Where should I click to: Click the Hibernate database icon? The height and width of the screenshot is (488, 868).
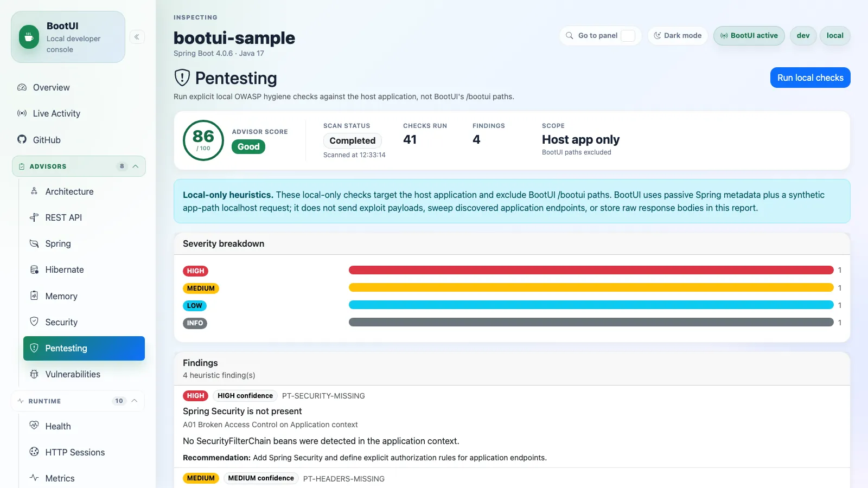tap(34, 269)
